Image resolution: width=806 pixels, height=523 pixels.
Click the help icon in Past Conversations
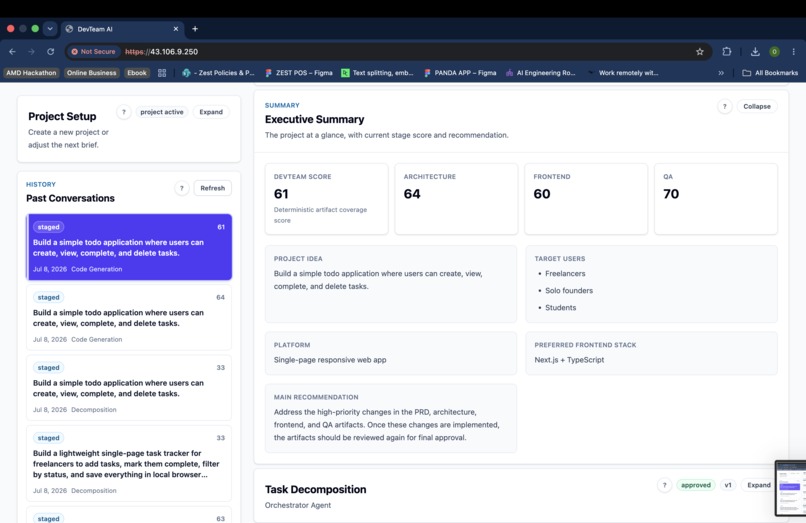click(x=181, y=188)
